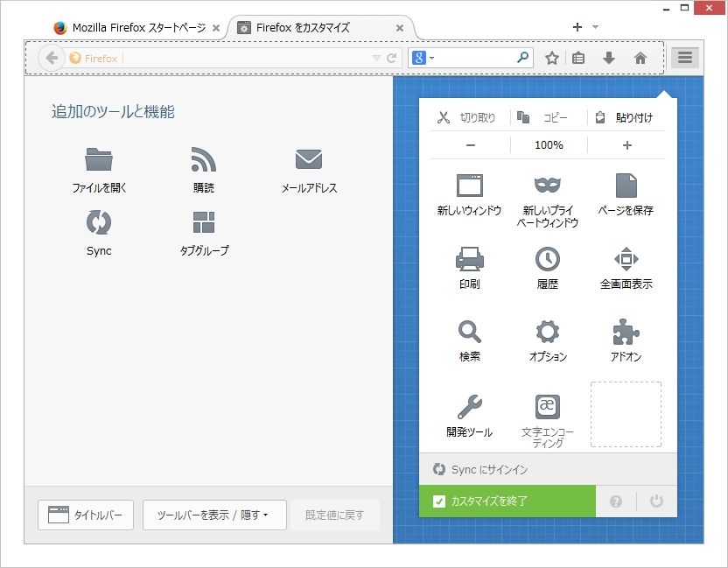This screenshot has height=568, width=728.
Task: Expand the ツールバーを表示 / 隠す dropdown
Action: [214, 515]
